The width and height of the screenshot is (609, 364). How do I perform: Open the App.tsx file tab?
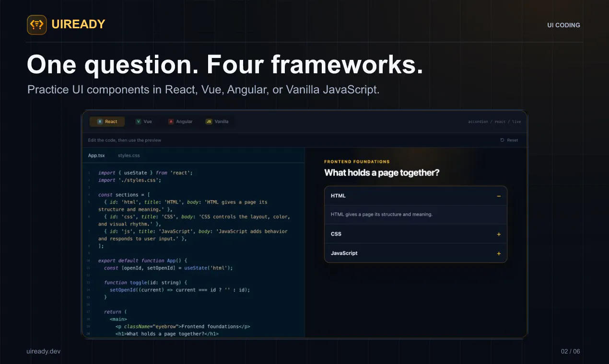click(96, 156)
